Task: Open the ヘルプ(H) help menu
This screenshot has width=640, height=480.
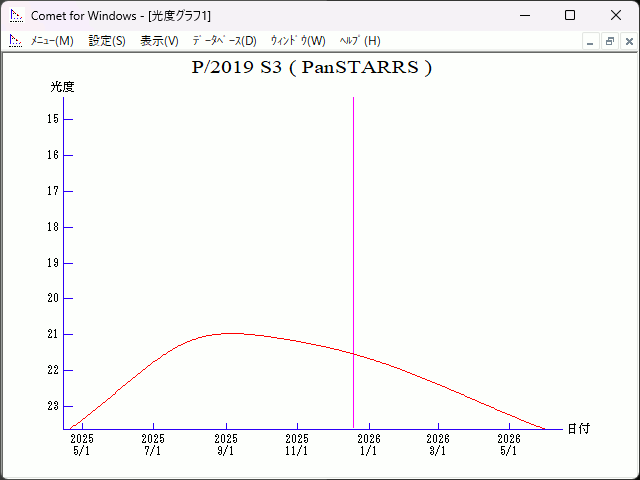Action: [x=360, y=41]
